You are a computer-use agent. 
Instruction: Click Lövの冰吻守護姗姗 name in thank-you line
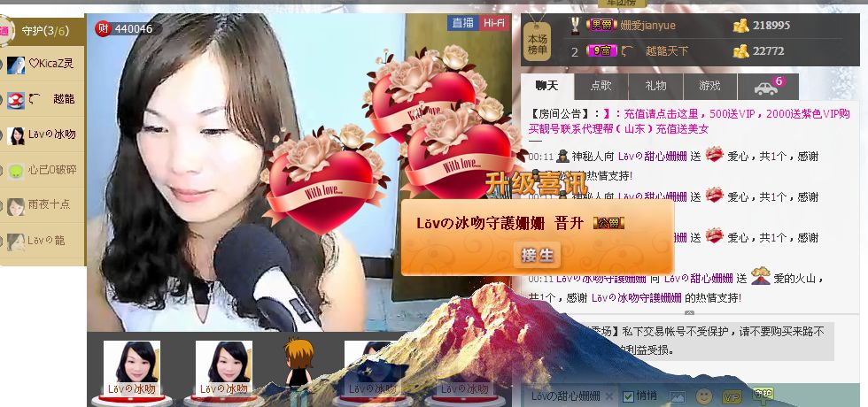point(637,297)
